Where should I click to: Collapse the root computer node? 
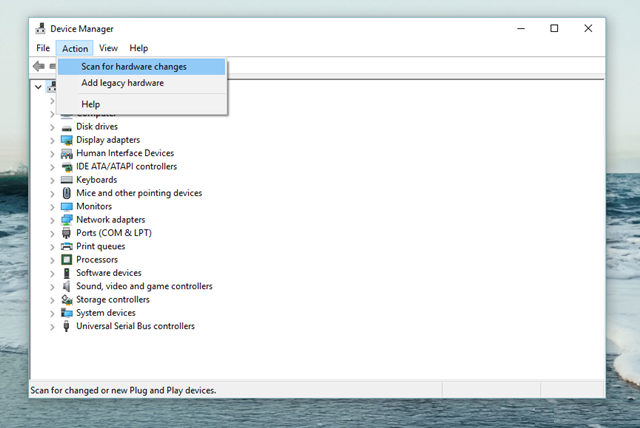(38, 87)
